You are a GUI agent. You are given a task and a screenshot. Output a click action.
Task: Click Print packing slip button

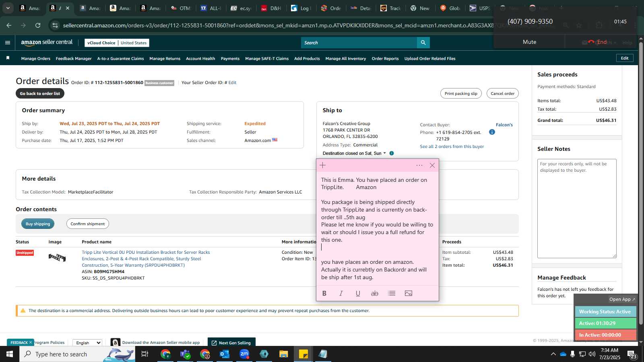click(461, 94)
